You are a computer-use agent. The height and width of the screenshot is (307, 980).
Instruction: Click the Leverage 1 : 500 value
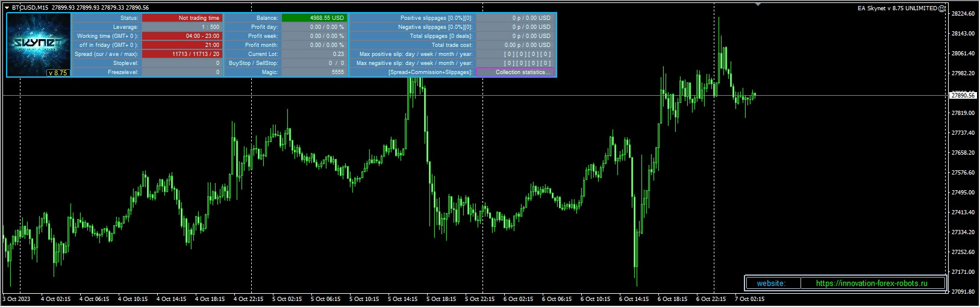tap(182, 27)
